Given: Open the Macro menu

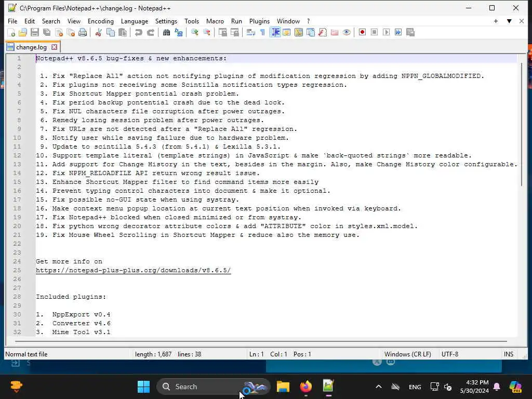Looking at the screenshot, I should [215, 21].
